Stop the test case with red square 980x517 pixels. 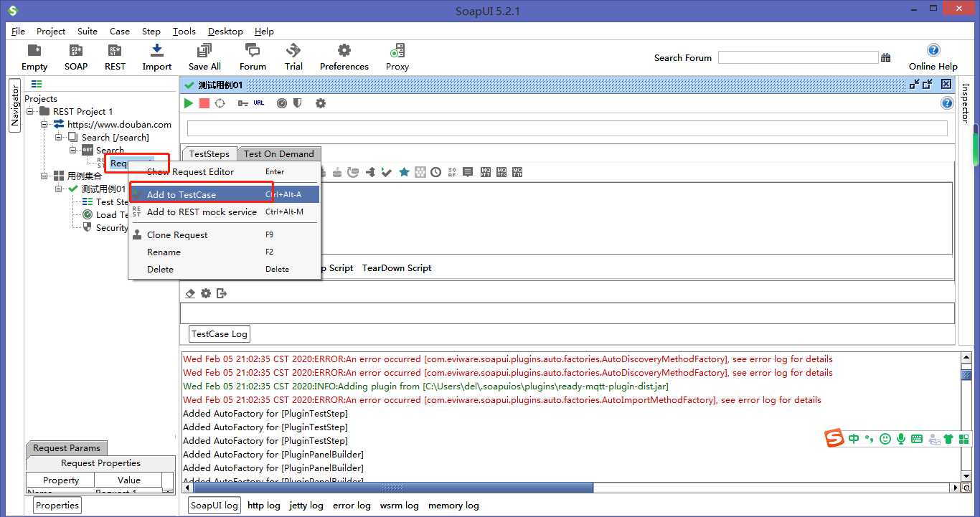204,103
